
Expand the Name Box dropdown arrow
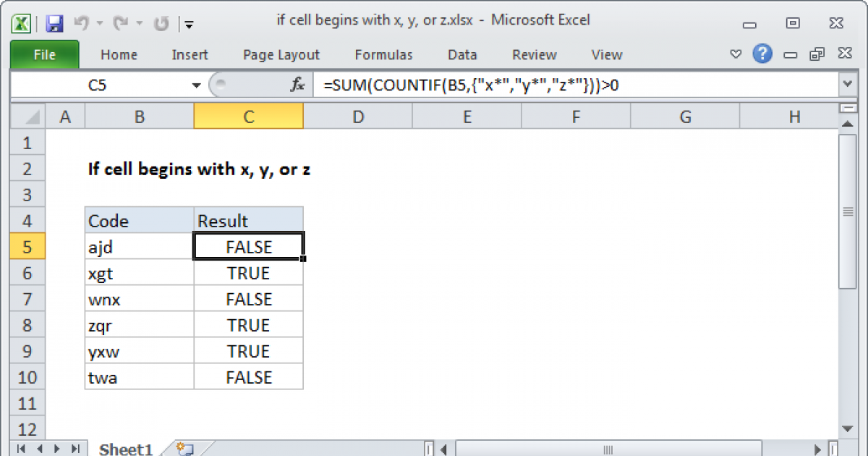pyautogui.click(x=196, y=85)
